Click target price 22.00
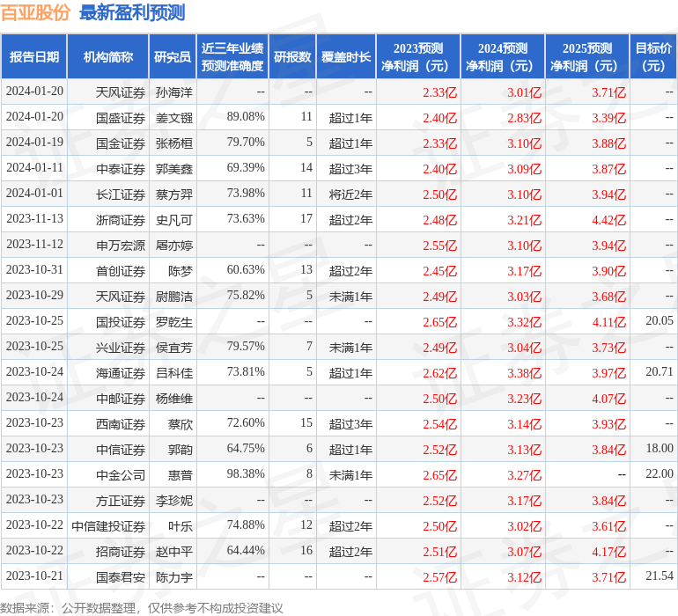 (x=660, y=473)
